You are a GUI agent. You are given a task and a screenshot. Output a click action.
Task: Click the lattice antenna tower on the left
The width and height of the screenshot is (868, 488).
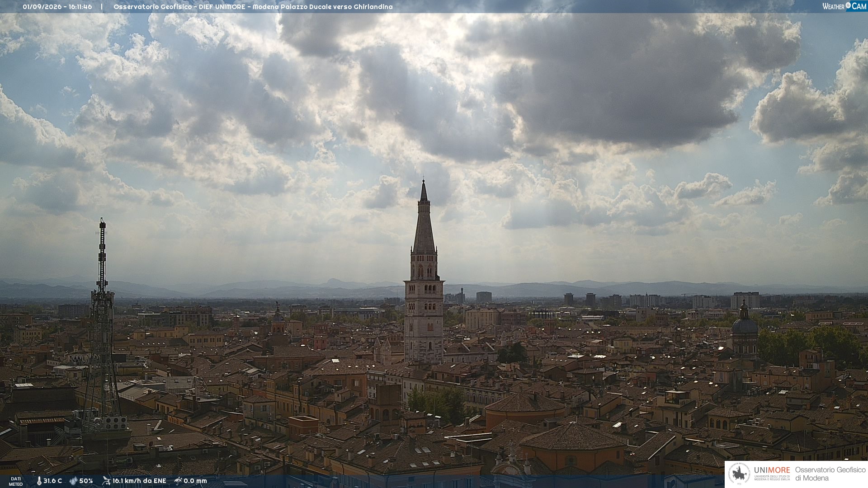102,325
